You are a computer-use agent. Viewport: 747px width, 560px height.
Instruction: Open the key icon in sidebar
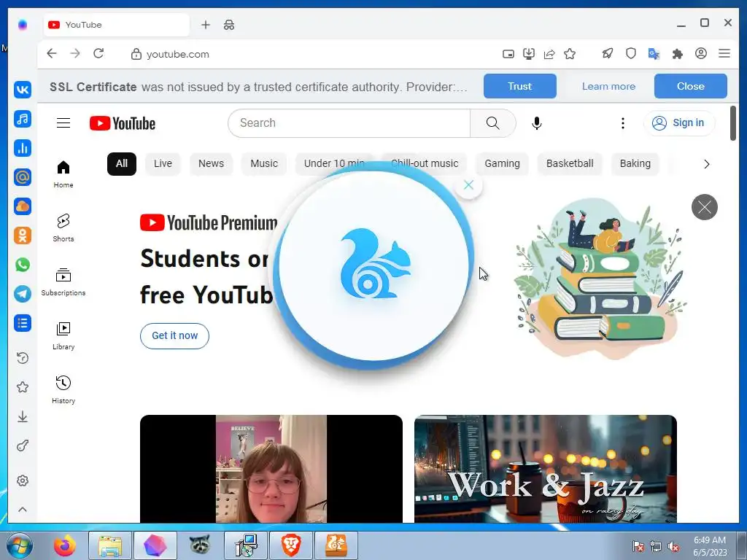click(23, 446)
